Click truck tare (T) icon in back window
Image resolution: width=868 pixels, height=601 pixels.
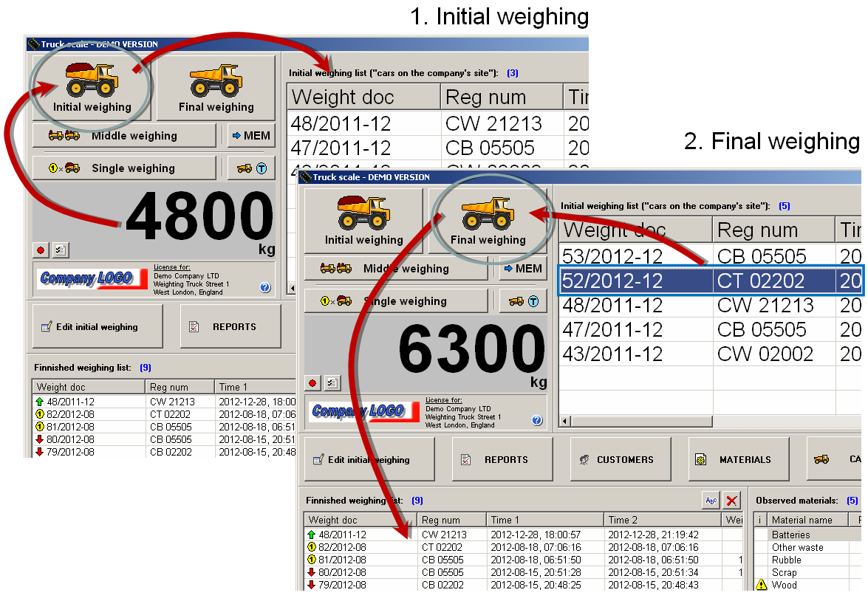(251, 168)
